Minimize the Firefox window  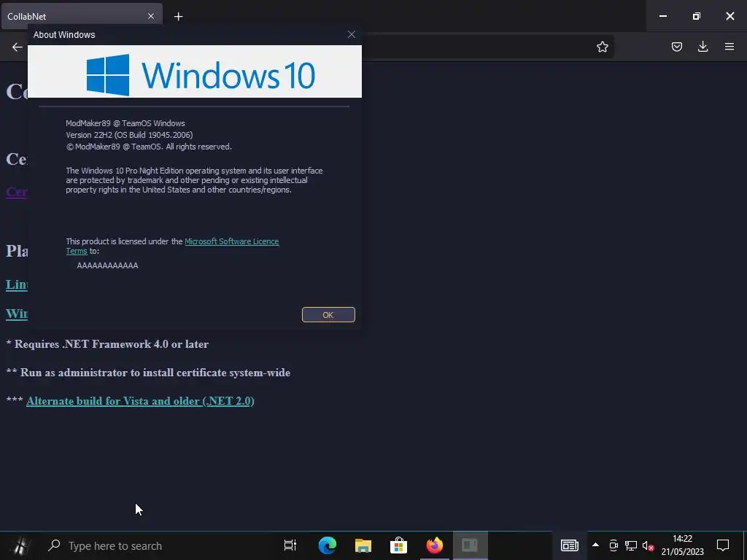point(662,16)
